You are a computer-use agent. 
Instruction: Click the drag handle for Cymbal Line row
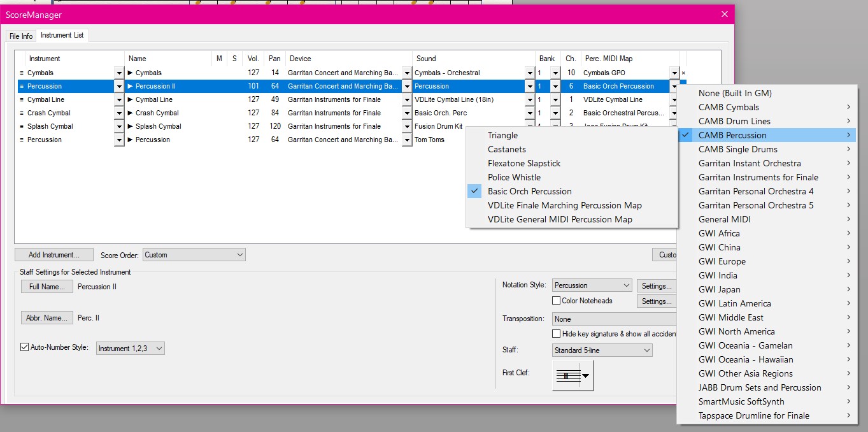tap(22, 100)
